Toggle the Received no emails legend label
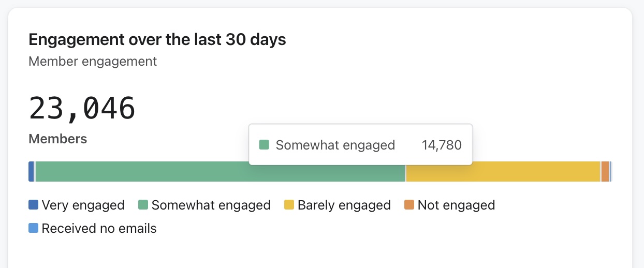 99,228
